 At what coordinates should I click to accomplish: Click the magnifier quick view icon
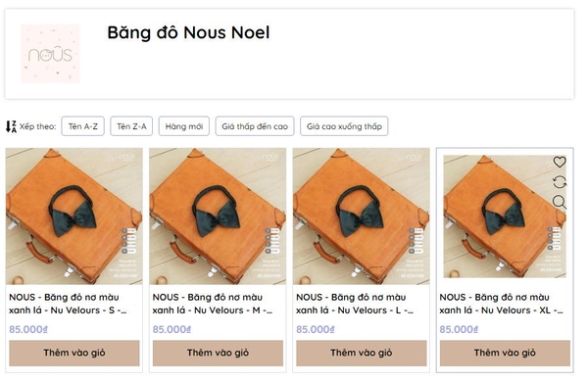pyautogui.click(x=560, y=202)
